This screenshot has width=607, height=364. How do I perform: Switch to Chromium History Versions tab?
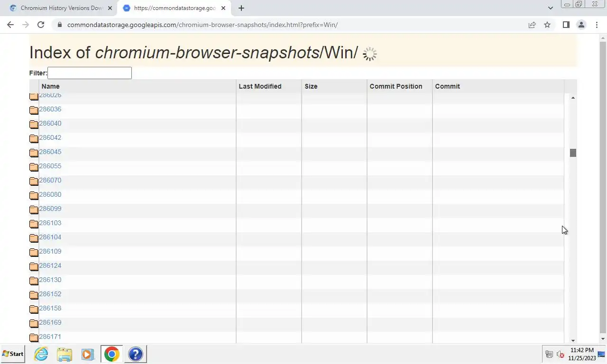(x=62, y=8)
